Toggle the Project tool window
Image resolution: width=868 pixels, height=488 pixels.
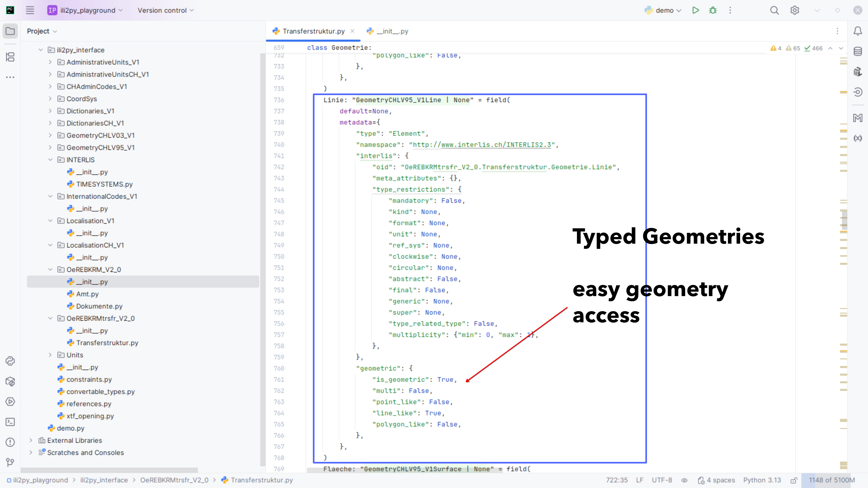point(10,31)
